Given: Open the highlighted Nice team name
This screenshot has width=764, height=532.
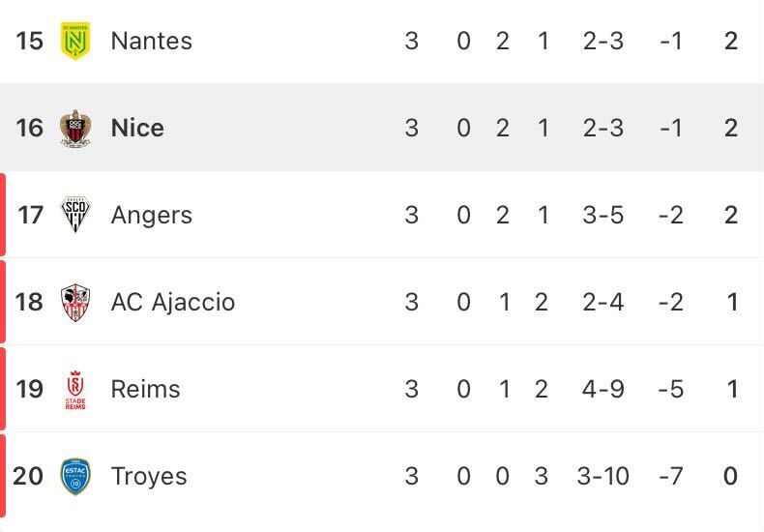Looking at the screenshot, I should tap(137, 128).
